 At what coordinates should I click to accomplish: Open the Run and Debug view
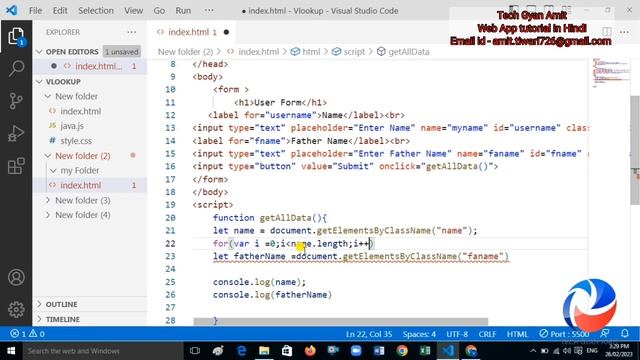click(x=16, y=133)
